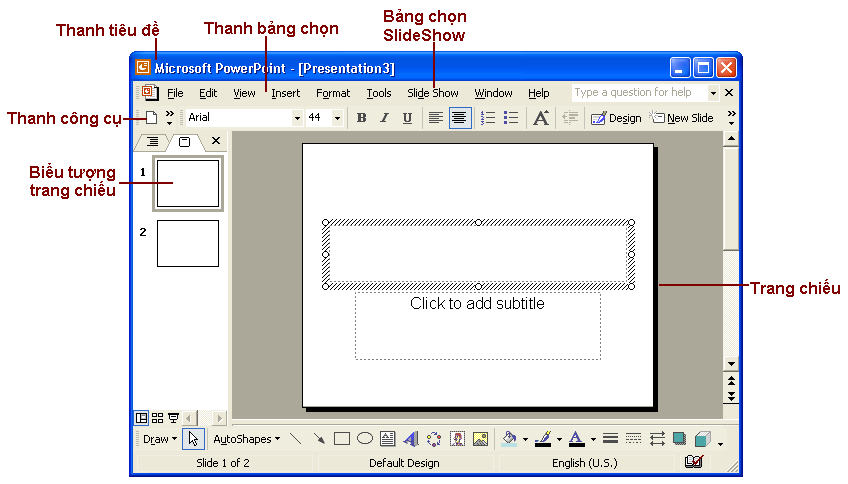Select slide 2 thumbnail
Viewport: 848px width, 484px height.
(x=188, y=243)
